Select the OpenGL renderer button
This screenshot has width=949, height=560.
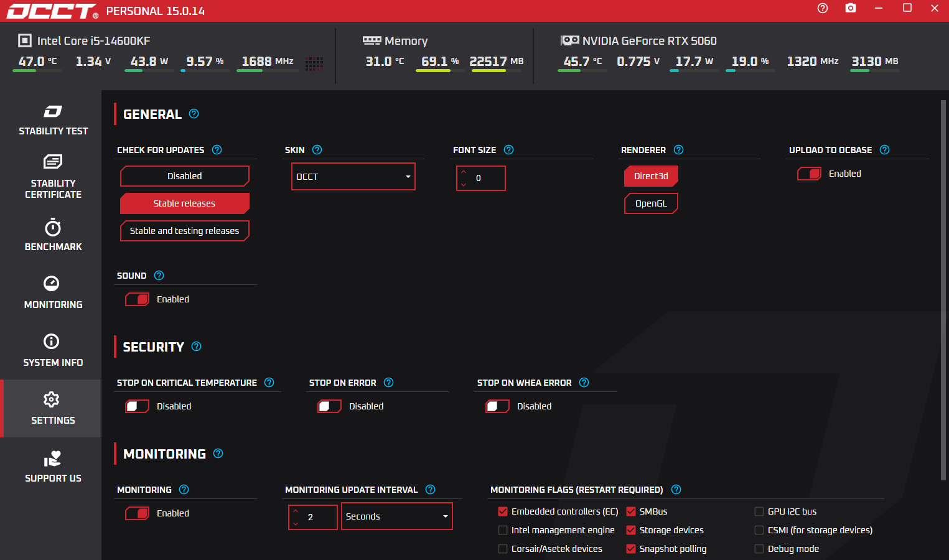tap(651, 203)
